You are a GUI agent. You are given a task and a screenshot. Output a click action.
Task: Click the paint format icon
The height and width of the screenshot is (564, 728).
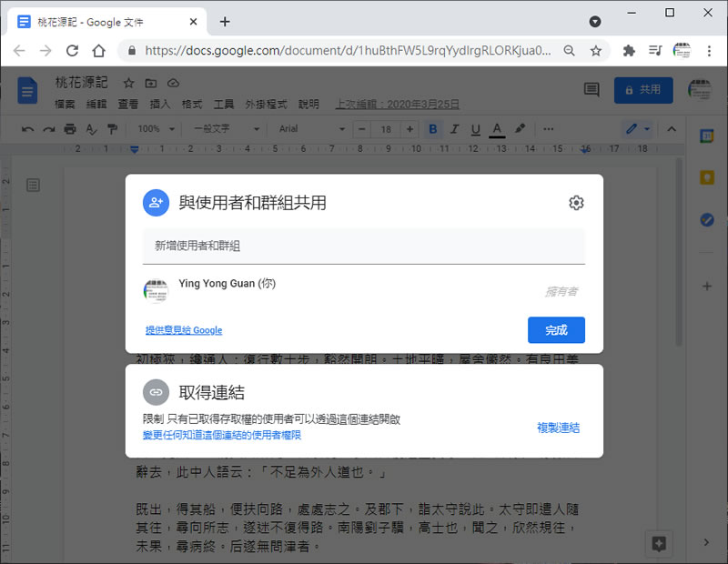click(x=112, y=129)
